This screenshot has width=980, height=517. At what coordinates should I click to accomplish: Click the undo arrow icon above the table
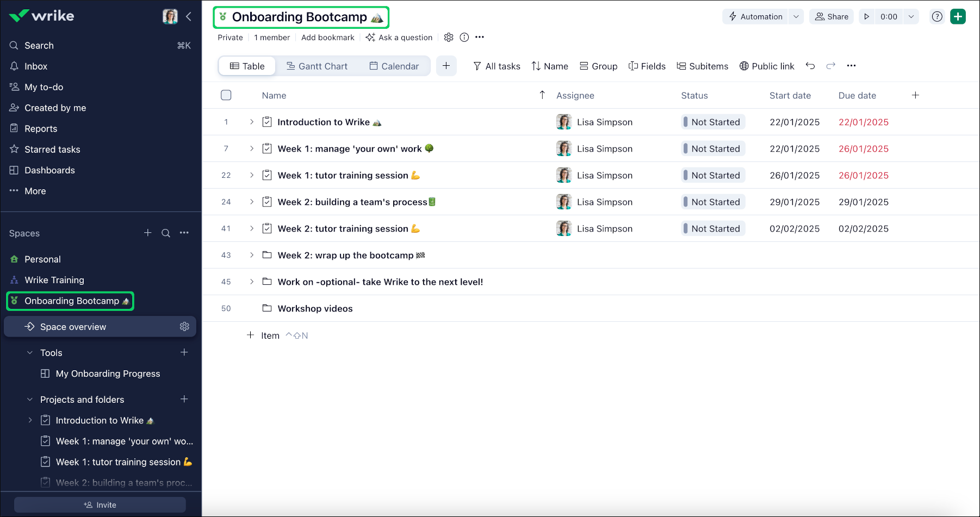810,65
